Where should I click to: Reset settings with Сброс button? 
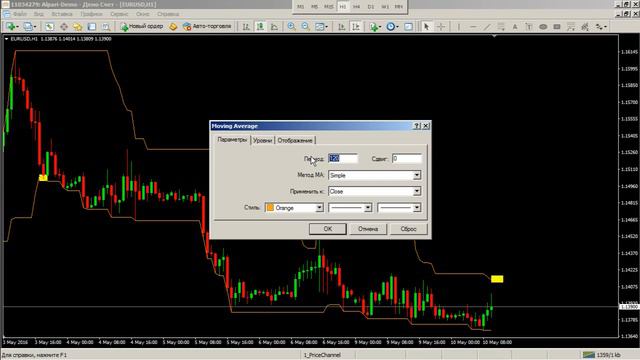pyautogui.click(x=409, y=229)
